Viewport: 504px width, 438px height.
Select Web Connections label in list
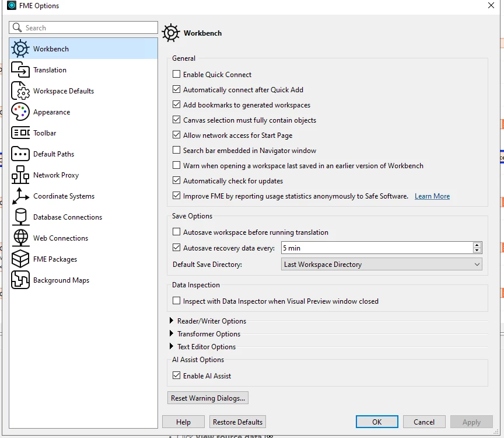pos(61,238)
